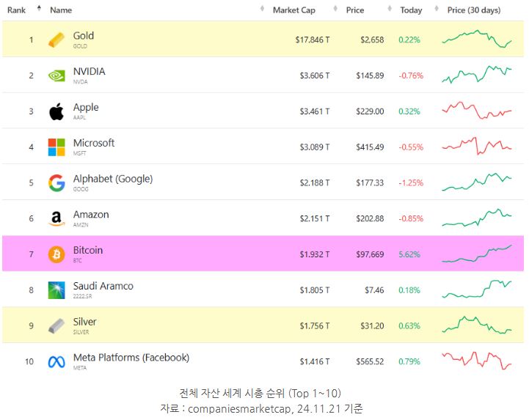Click Microsoft's 30-day price chart

(x=477, y=146)
